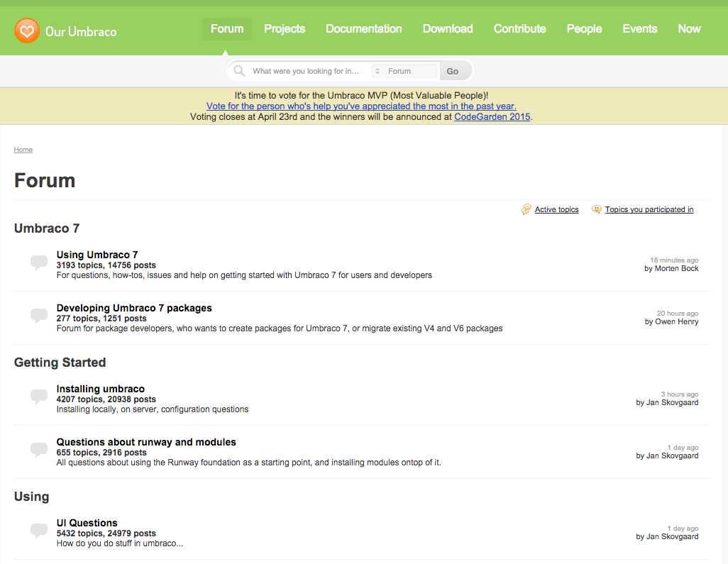Click the Active topics speech bubble icon
This screenshot has height=564, width=728.
(526, 209)
